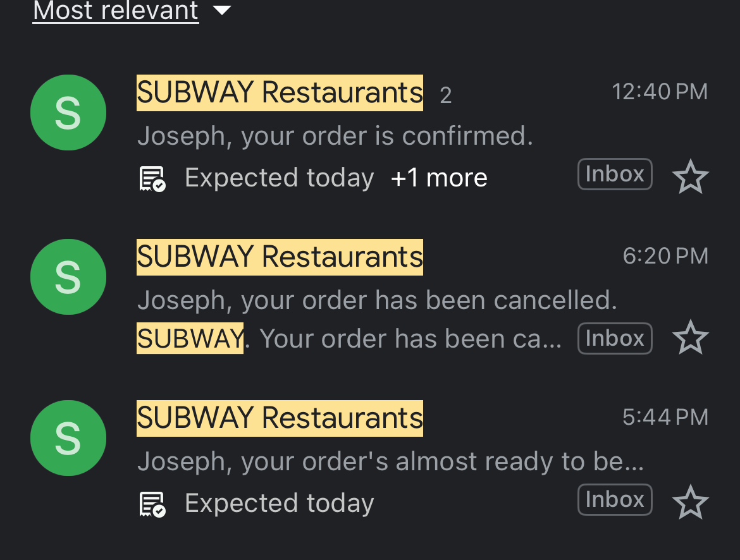Click the thread count 2 next to the sender
740x560 pixels.
[446, 95]
